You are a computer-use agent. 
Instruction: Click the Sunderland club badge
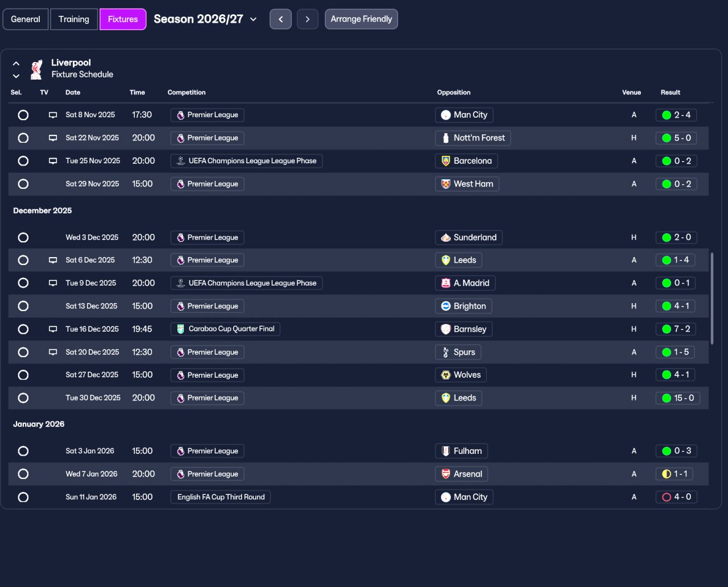(446, 237)
